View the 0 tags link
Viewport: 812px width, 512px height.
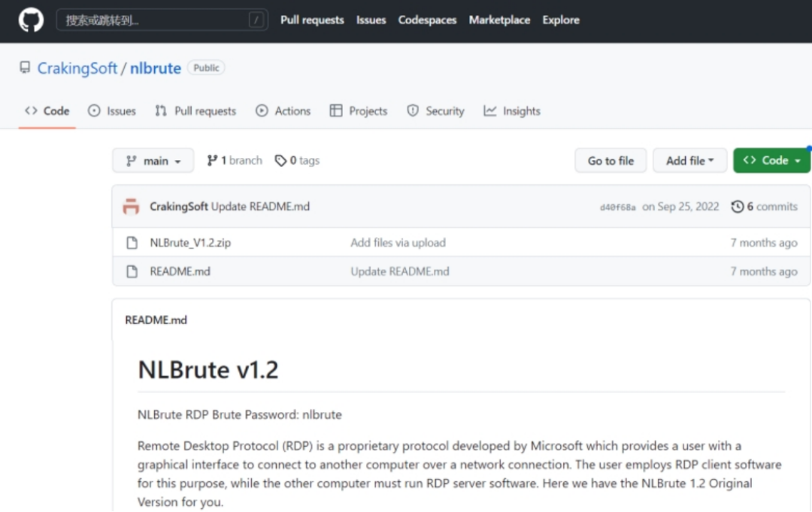[x=297, y=160]
